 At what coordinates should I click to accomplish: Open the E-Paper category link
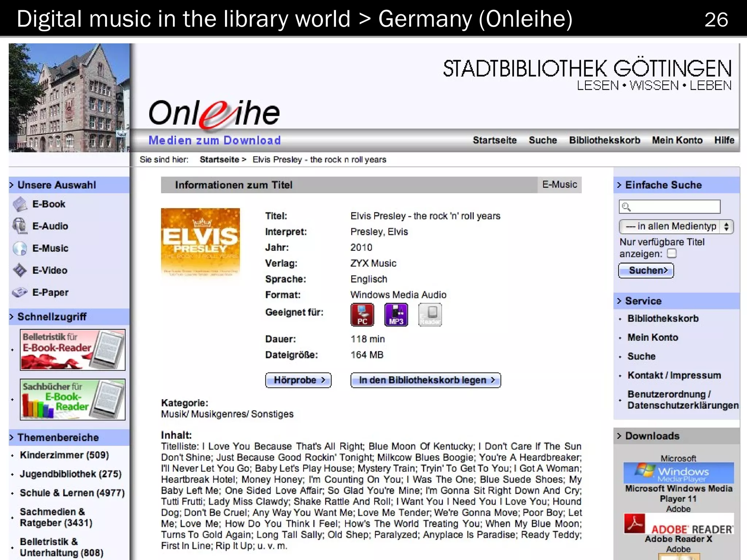(50, 292)
